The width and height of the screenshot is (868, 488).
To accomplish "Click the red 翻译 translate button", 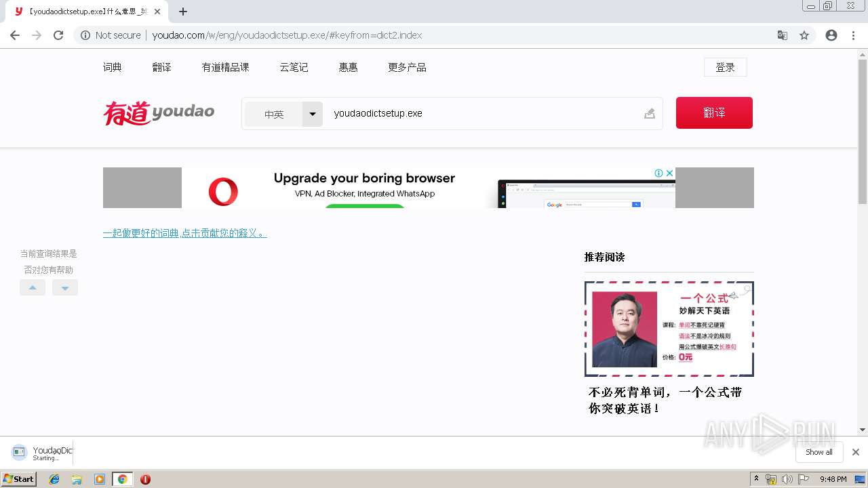I will (x=714, y=113).
